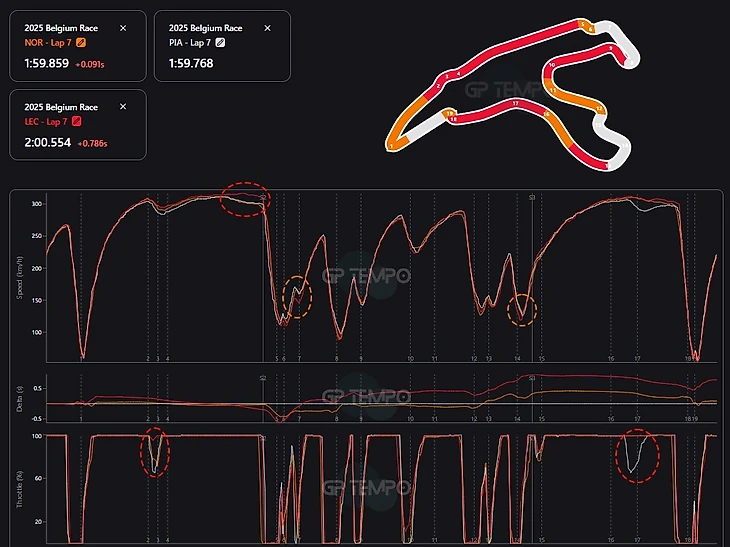The image size is (730, 547).
Task: Click turn 17 marker on the track map
Action: coord(515,103)
